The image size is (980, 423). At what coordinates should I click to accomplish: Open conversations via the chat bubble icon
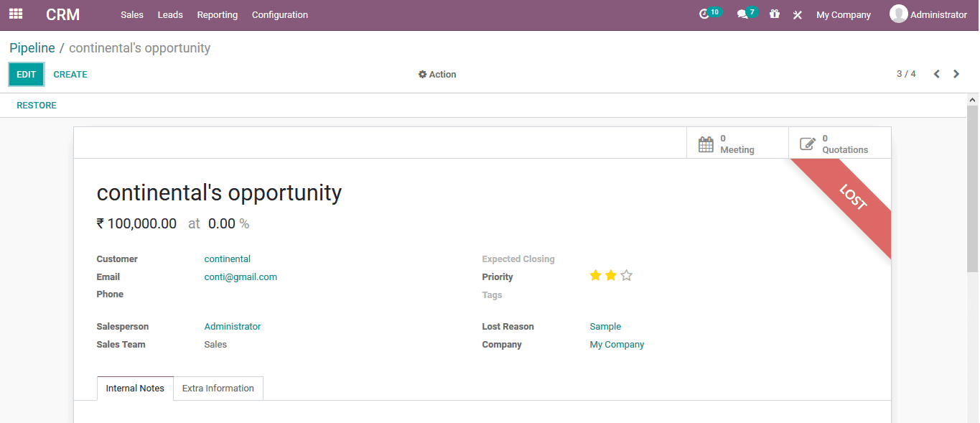point(743,12)
